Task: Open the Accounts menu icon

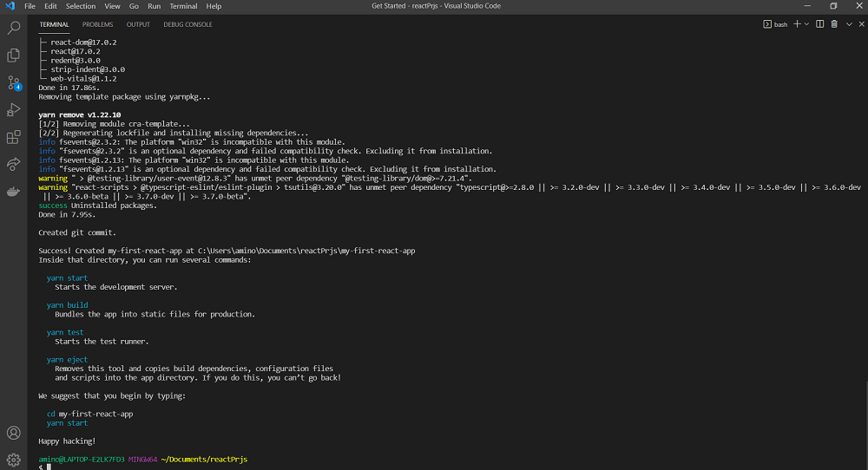Action: coord(13,433)
